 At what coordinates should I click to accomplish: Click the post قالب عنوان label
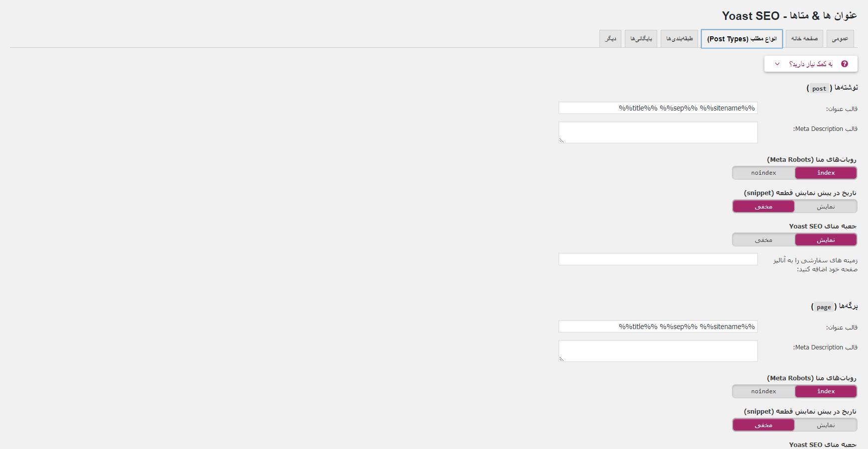[842, 109]
